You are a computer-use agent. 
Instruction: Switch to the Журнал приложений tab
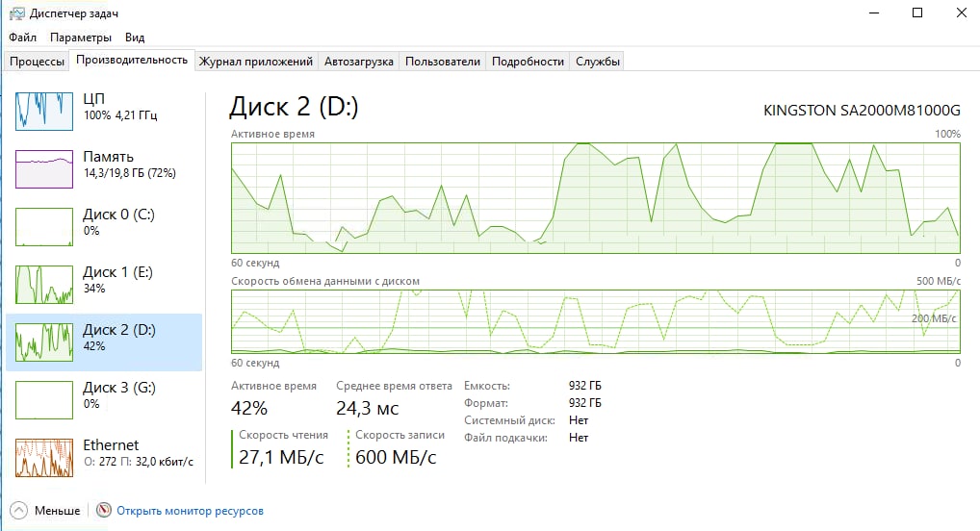pos(256,62)
